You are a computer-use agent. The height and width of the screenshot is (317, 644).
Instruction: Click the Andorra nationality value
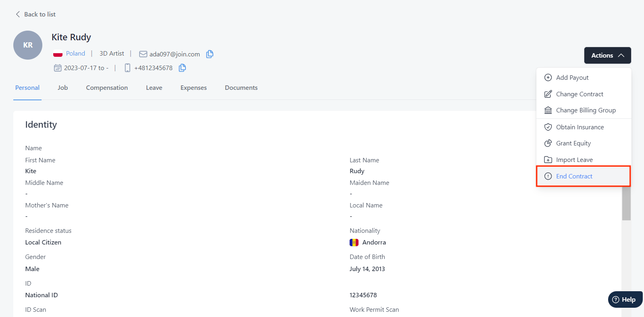374,242
